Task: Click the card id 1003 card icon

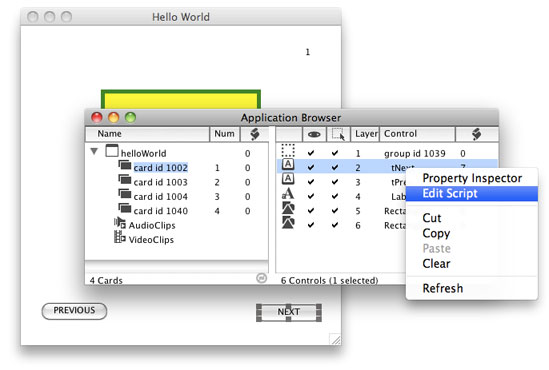Action: click(125, 180)
